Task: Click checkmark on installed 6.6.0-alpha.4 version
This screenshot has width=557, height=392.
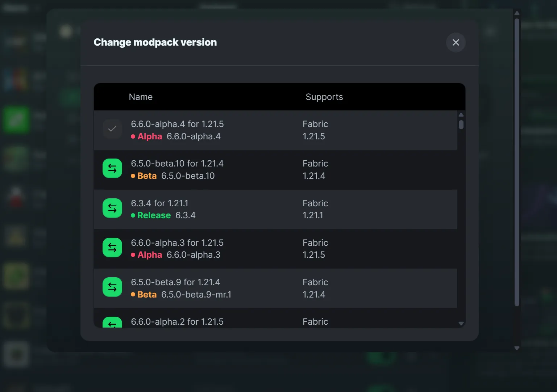Action: coord(112,129)
